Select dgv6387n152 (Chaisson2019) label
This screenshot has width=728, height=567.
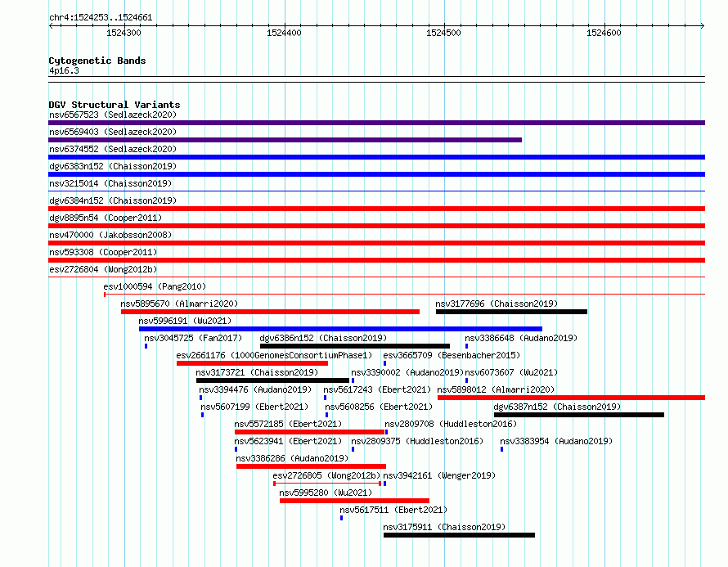click(x=557, y=407)
